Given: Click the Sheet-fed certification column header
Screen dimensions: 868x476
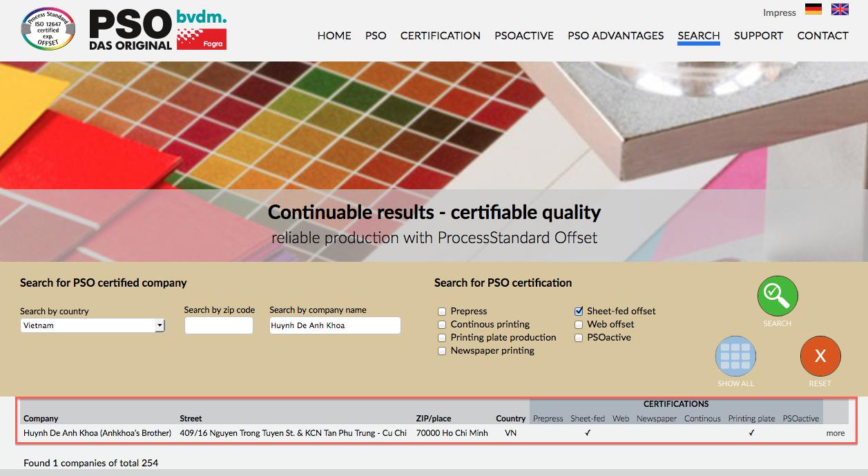Looking at the screenshot, I should (588, 419).
